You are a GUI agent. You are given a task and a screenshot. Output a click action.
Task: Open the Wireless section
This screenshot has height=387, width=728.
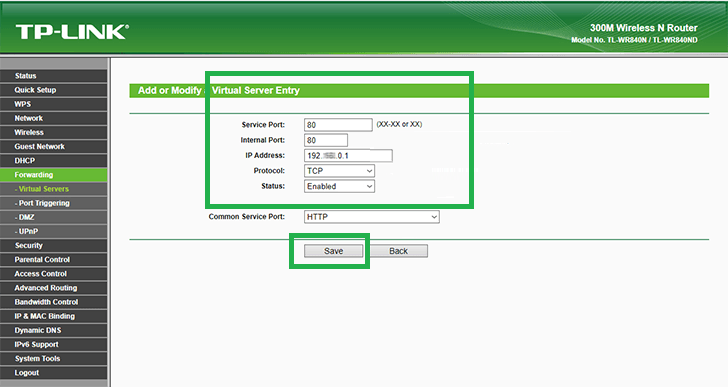[x=54, y=132]
